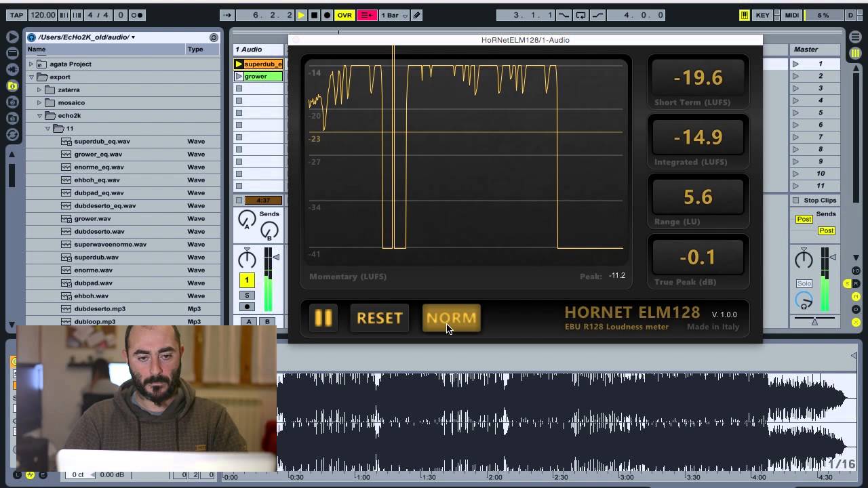Click the 1 Audio track header

(x=258, y=49)
